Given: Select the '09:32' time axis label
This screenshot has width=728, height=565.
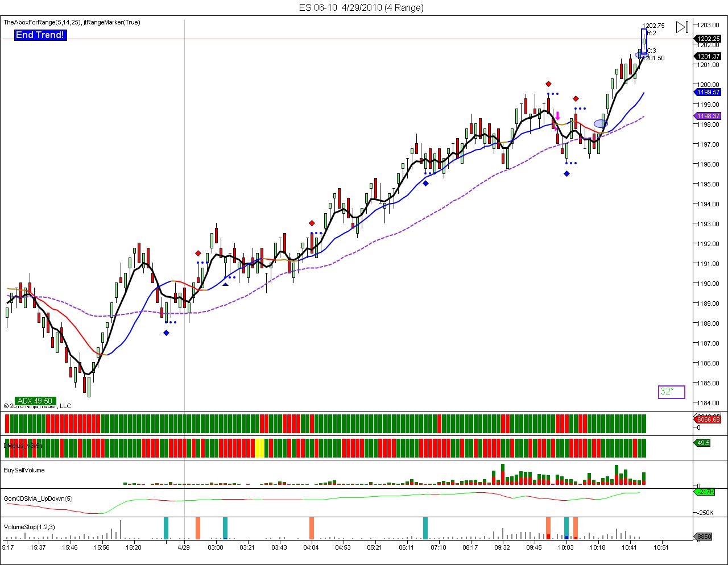Looking at the screenshot, I should click(x=502, y=547).
